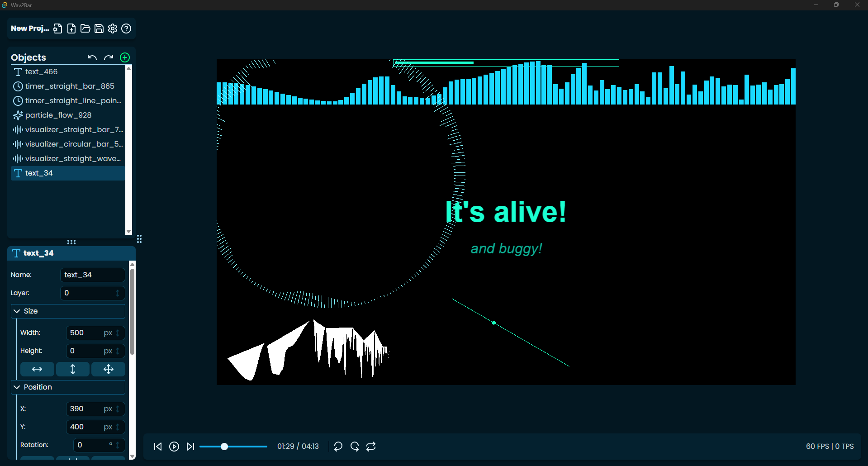Select visualizer_circular_bar object in the list

(x=68, y=144)
